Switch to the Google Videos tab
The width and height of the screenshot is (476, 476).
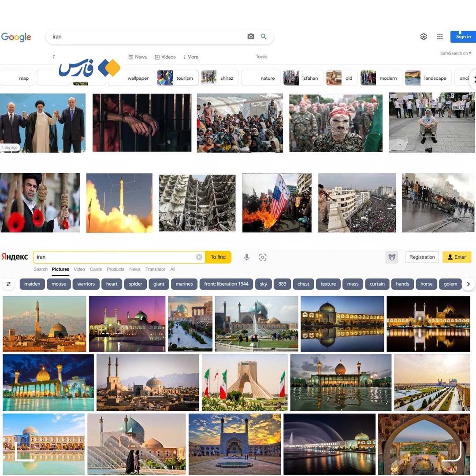[x=165, y=57]
